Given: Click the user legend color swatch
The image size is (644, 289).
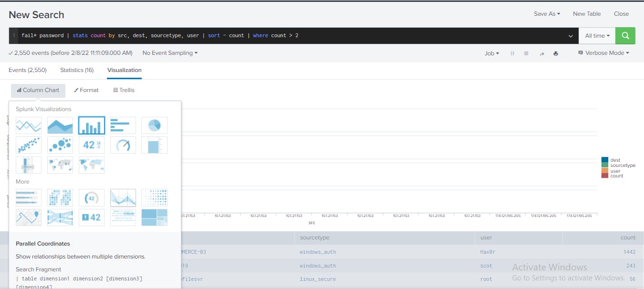Looking at the screenshot, I should click(x=605, y=171).
